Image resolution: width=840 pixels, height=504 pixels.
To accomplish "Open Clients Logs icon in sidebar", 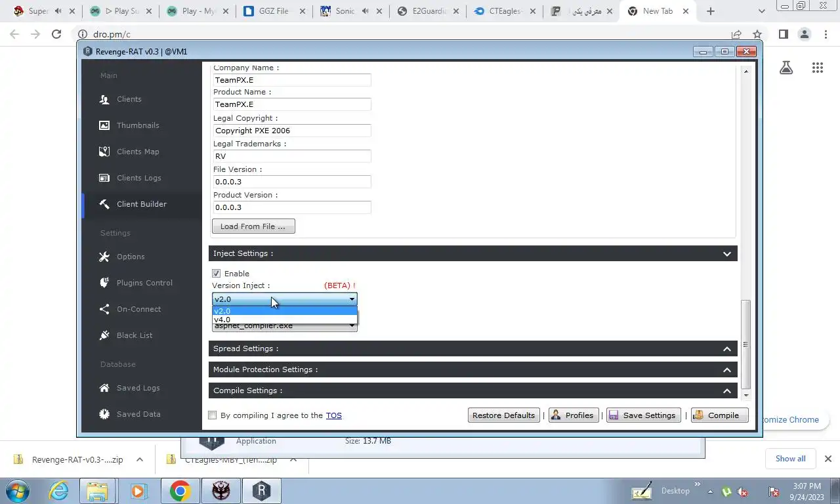I will point(104,178).
